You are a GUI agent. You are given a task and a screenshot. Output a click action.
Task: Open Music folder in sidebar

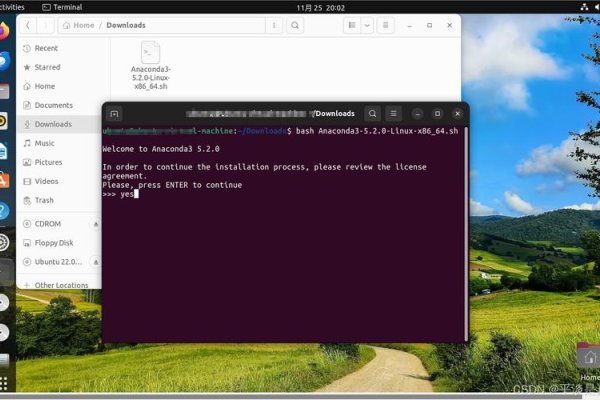pyautogui.click(x=59, y=143)
